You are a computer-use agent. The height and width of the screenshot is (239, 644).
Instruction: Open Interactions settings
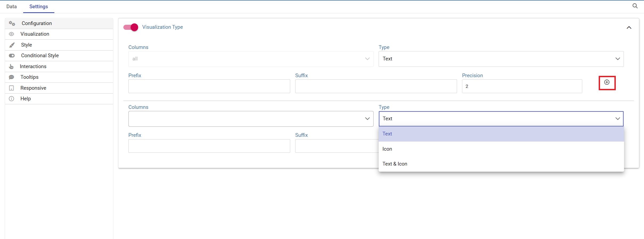pos(59,67)
